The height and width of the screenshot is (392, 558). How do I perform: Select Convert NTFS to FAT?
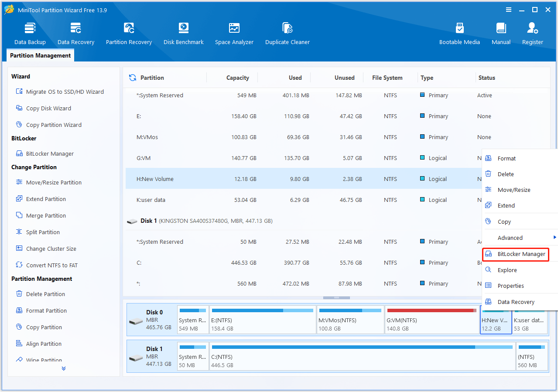pos(46,265)
